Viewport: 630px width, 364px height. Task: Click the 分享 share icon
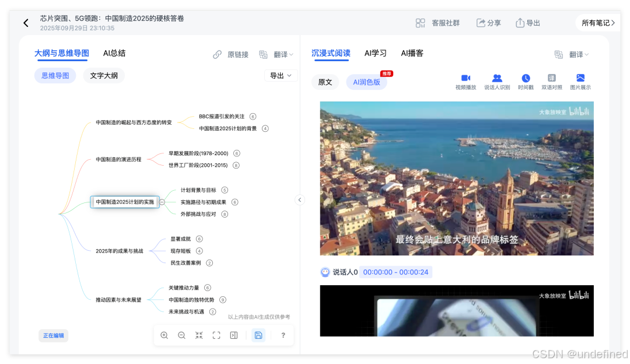(x=481, y=23)
